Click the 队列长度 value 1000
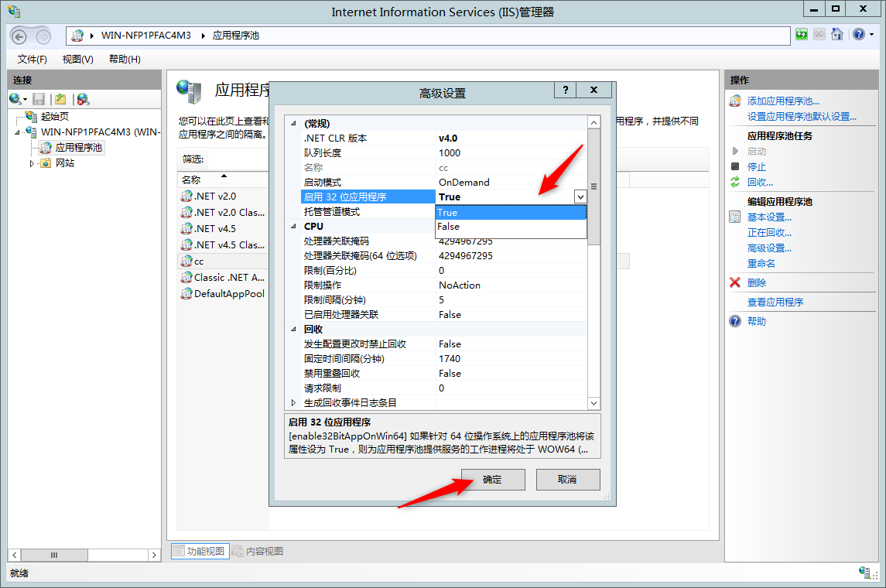 click(450, 153)
